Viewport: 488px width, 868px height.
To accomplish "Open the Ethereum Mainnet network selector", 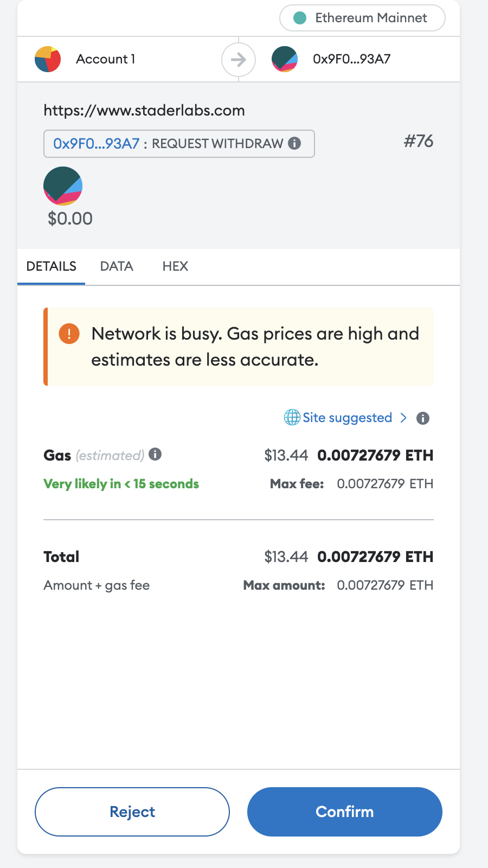I will tap(362, 18).
